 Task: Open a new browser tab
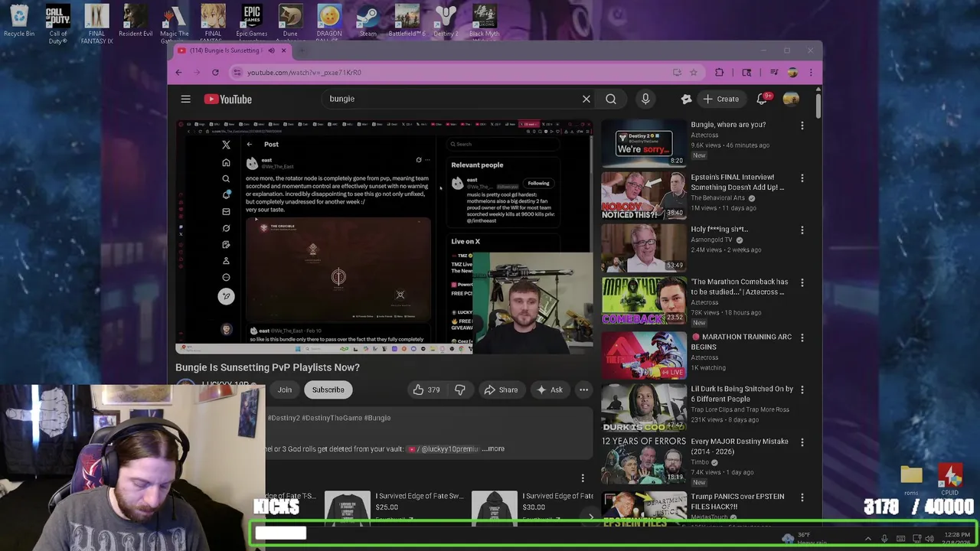302,51
